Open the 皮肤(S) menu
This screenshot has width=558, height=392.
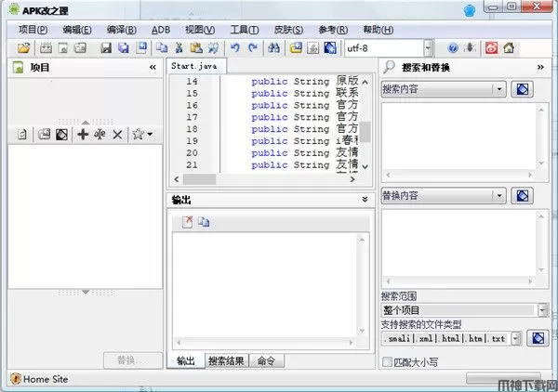(x=288, y=30)
